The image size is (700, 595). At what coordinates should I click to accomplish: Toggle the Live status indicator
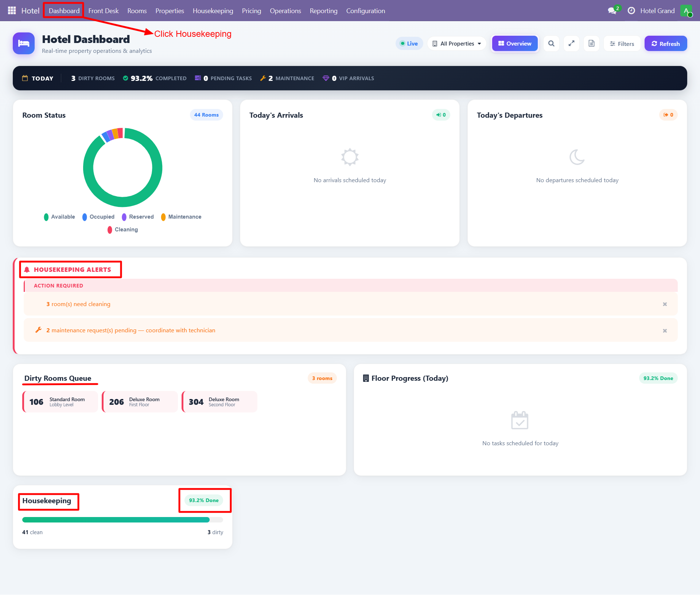[x=409, y=43]
